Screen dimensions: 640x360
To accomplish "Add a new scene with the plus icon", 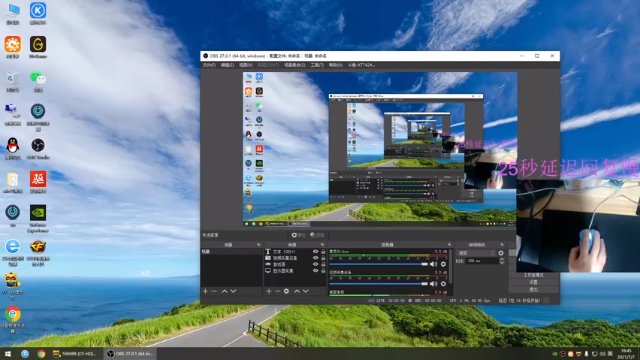I will (205, 291).
